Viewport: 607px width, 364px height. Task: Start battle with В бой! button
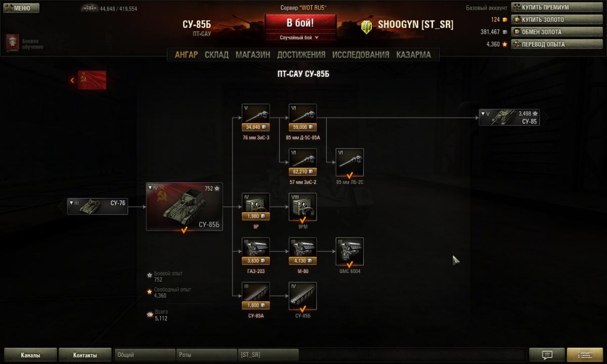(300, 23)
